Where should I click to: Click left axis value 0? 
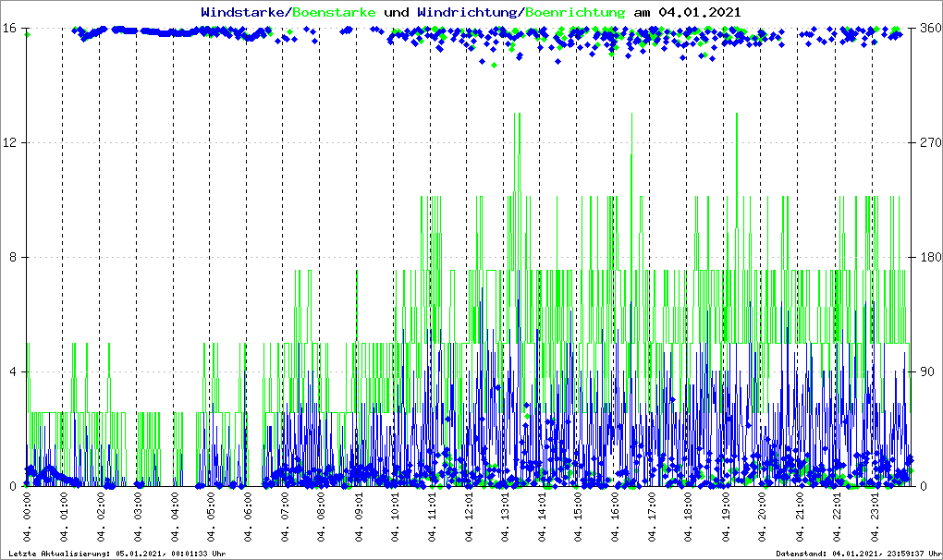coord(12,486)
